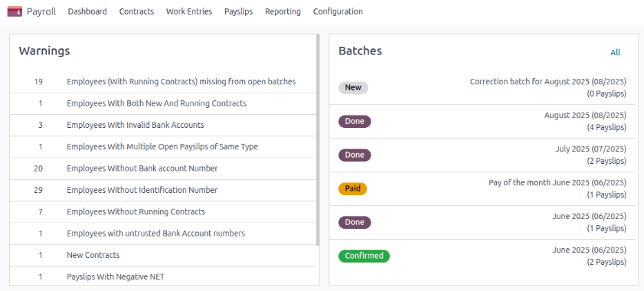
Task: Open the Payslips menu
Action: click(238, 12)
